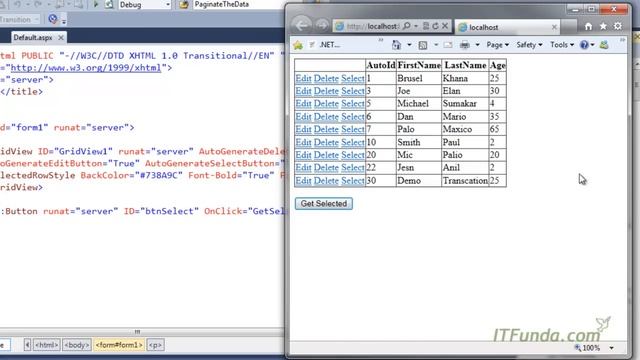
Task: Open Favorites with the star icon at top right
Action: coord(603,26)
